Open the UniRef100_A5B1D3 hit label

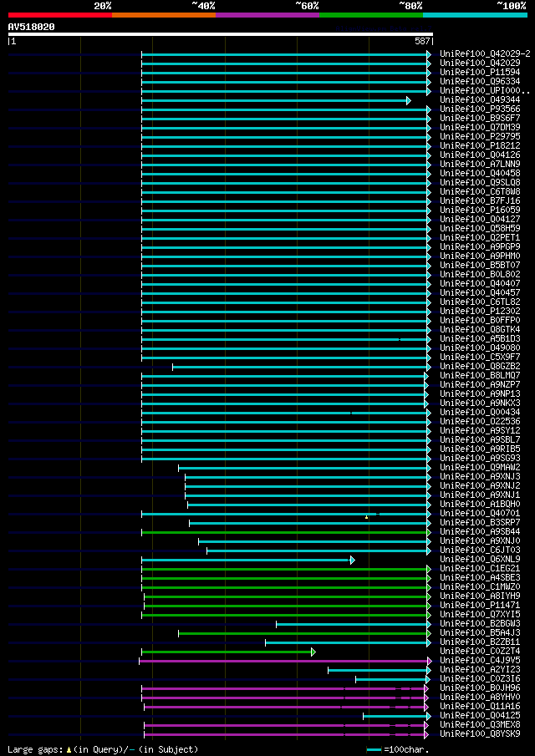pos(480,339)
